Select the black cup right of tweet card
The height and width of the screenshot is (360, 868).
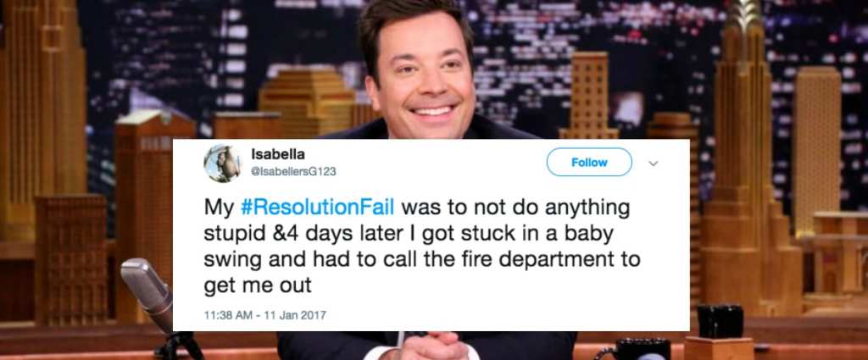pos(720,321)
